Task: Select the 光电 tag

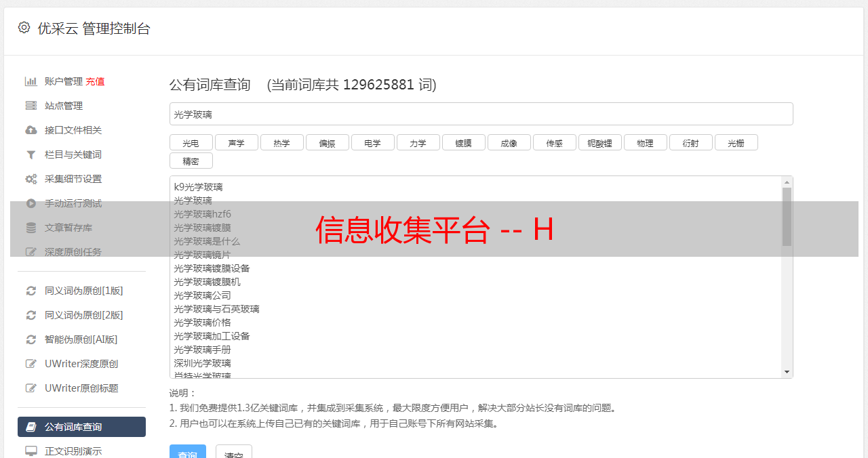Action: tap(191, 142)
